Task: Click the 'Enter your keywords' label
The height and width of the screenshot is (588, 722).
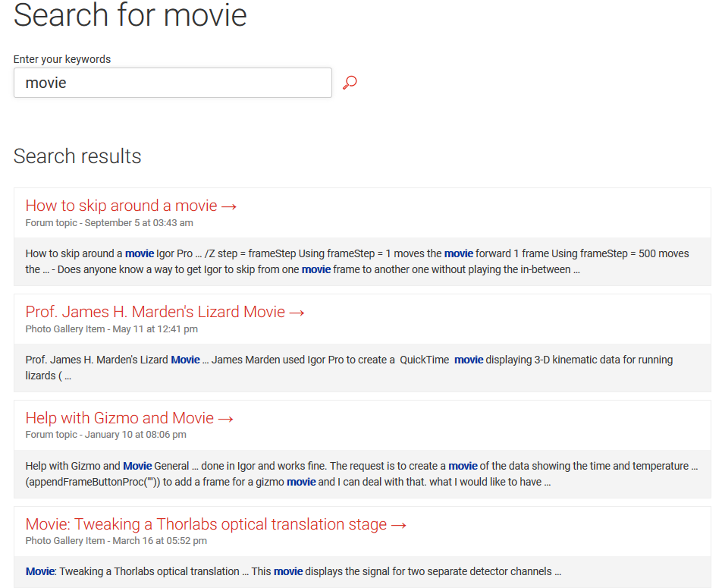Action: 62,59
